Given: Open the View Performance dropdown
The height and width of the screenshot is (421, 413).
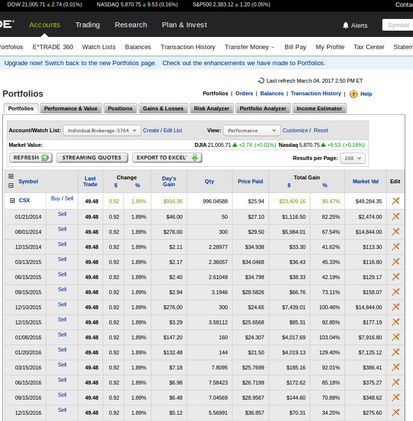Looking at the screenshot, I should point(251,131).
